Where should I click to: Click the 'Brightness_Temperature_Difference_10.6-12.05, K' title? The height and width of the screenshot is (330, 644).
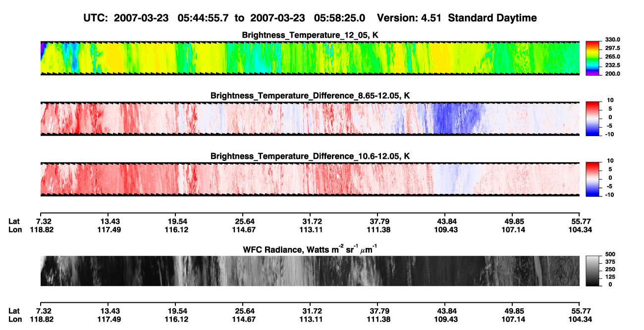point(310,156)
